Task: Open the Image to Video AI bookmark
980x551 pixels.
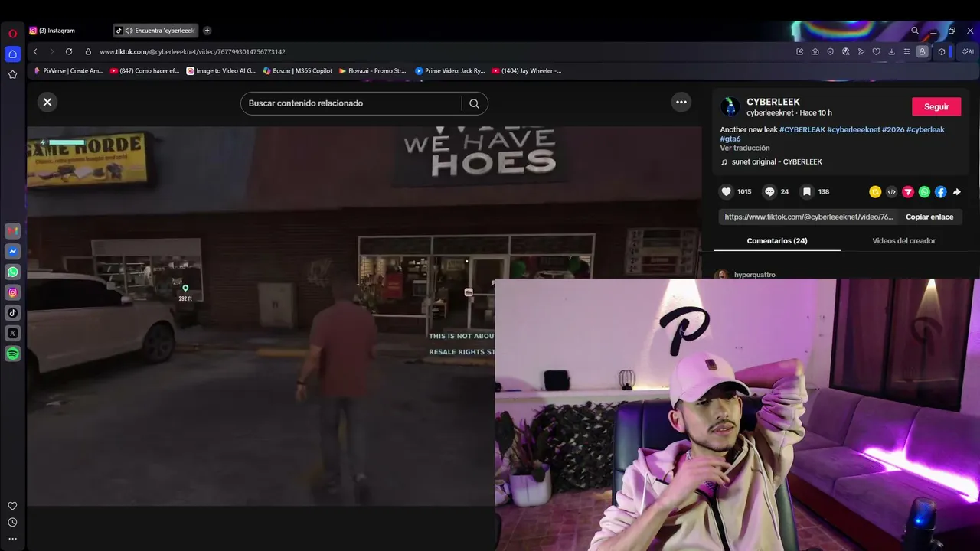Action: (221, 71)
